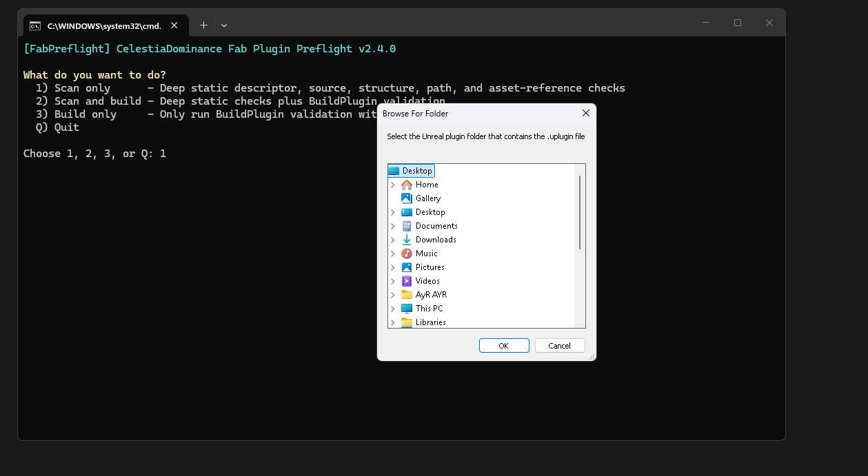Click the purple Videos icon
This screenshot has width=868, height=476.
(x=407, y=281)
